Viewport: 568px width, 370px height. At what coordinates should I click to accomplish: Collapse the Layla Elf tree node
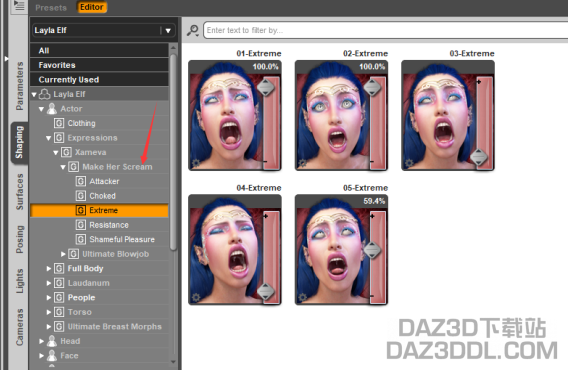[34, 95]
